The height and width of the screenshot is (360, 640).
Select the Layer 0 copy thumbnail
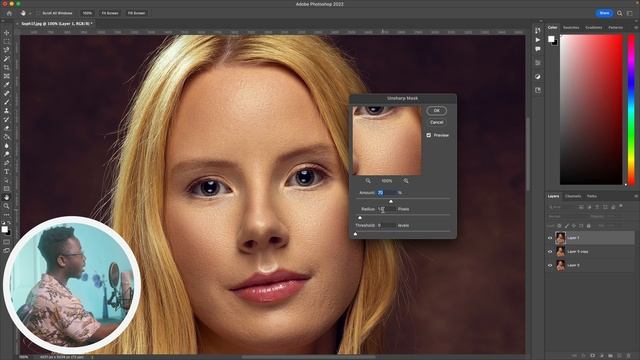click(560, 251)
